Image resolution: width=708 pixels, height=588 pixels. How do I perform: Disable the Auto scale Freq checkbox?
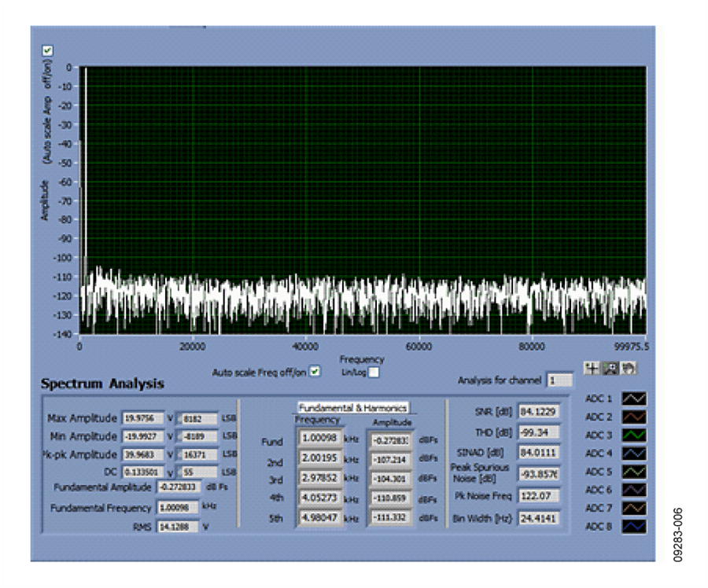pyautogui.click(x=315, y=371)
